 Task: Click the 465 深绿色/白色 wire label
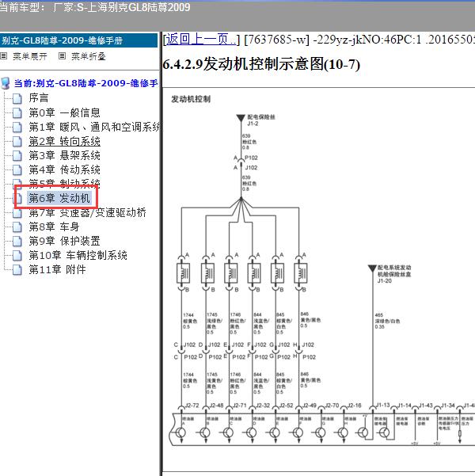click(x=387, y=321)
